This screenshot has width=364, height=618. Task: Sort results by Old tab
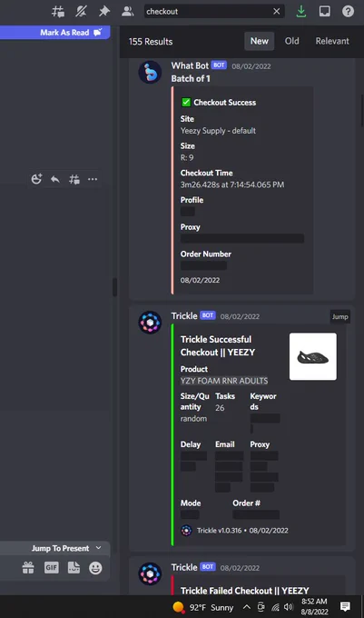pyautogui.click(x=292, y=41)
